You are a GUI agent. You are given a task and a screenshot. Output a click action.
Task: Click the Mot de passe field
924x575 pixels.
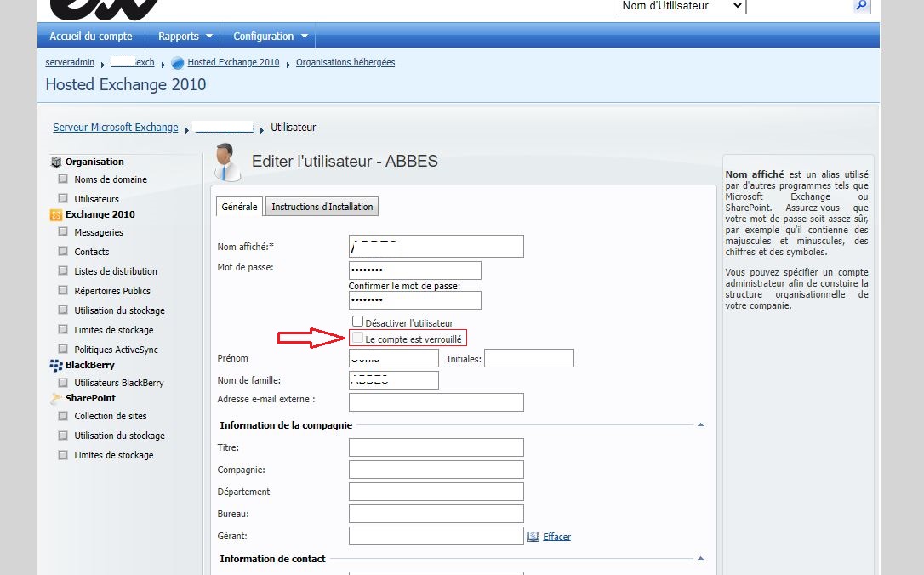415,270
